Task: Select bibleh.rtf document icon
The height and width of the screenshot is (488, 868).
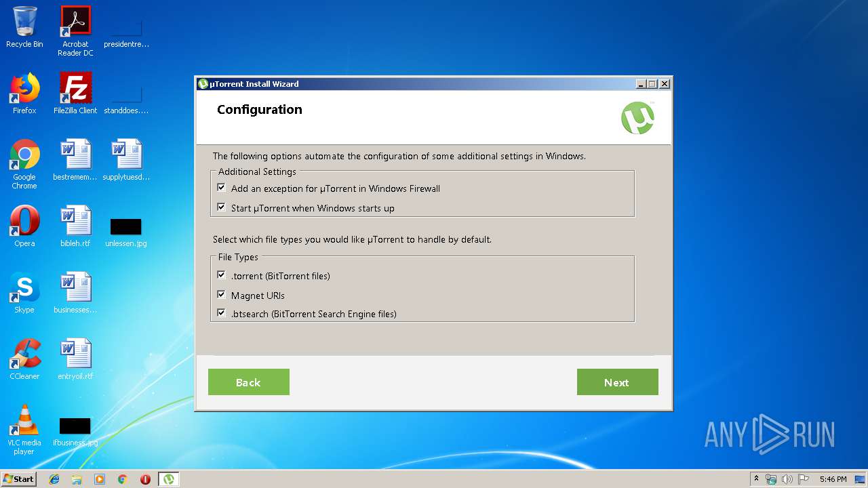Action: coord(75,226)
